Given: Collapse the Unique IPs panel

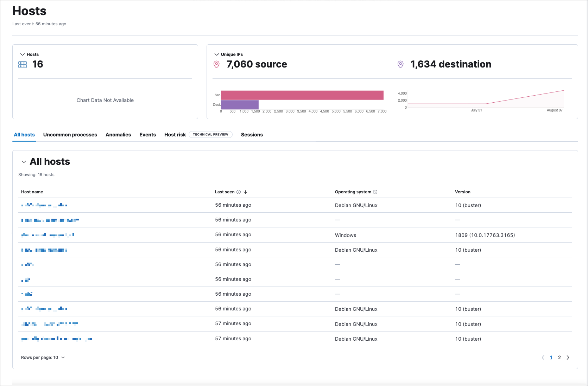Looking at the screenshot, I should [217, 54].
